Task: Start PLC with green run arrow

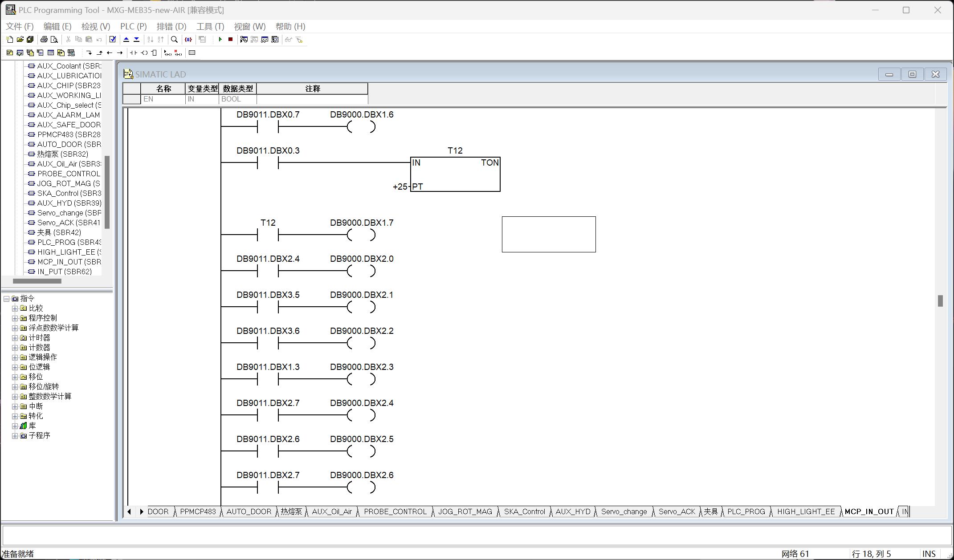Action: (220, 40)
